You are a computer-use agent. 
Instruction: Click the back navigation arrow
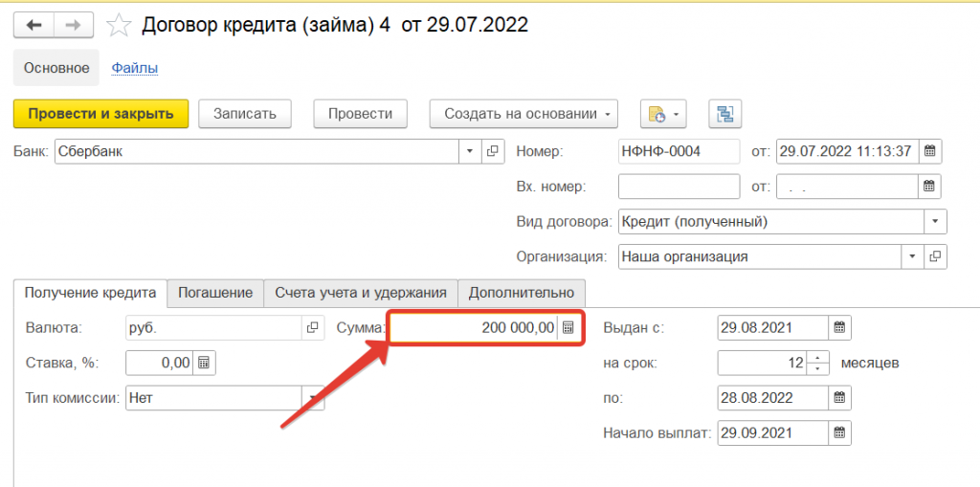click(x=33, y=26)
